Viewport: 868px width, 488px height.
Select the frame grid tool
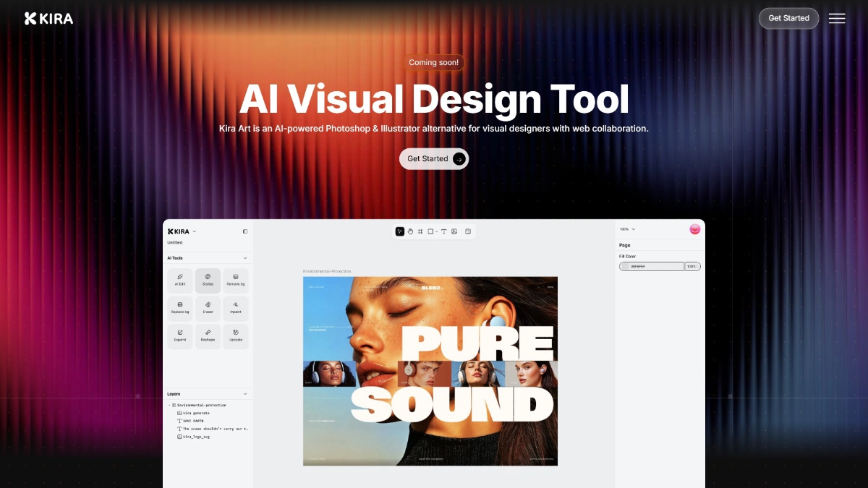point(420,231)
